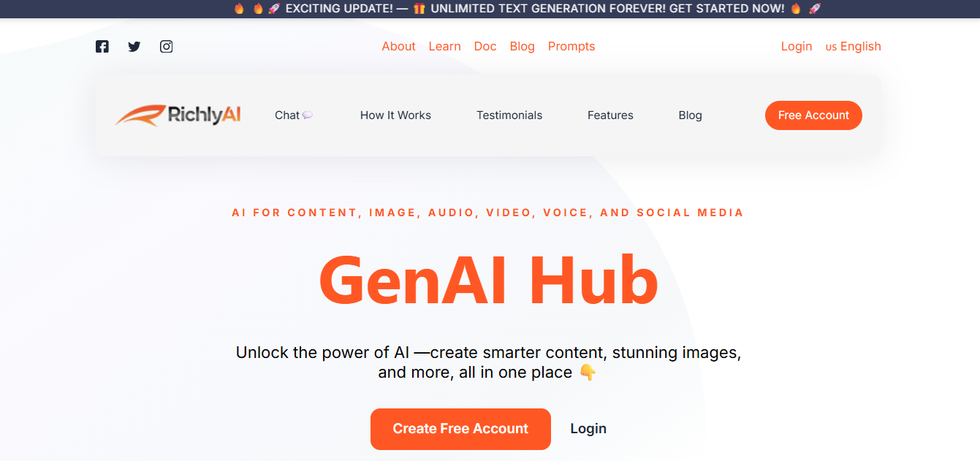980x461 pixels.
Task: Select Testimonials in the navbar
Action: [509, 115]
